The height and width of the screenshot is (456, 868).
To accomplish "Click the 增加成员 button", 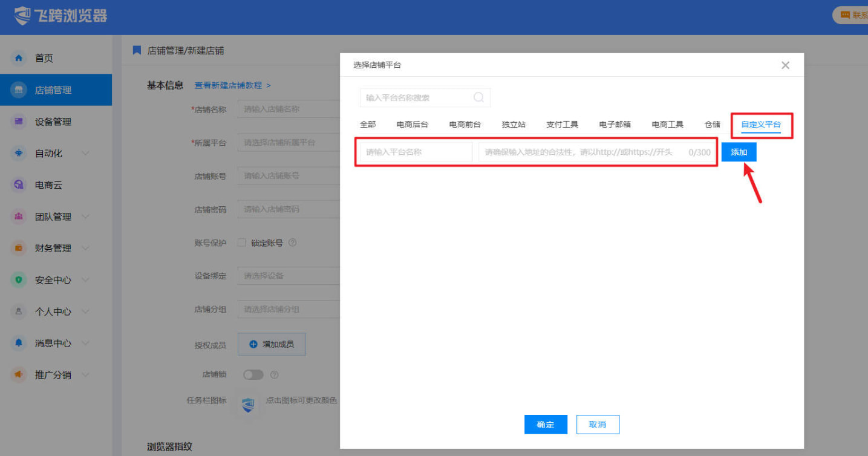I will (x=272, y=344).
